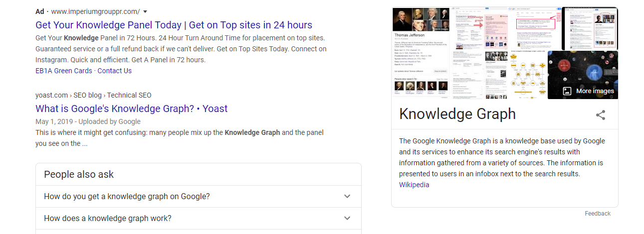Open the Wikipedia source link
Viewport: 644px width, 234px height.
414,185
